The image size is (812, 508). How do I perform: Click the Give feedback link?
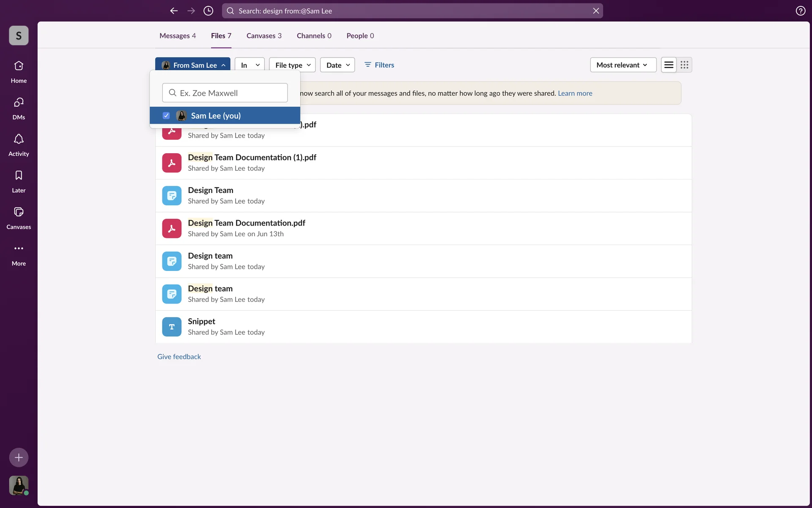point(179,356)
